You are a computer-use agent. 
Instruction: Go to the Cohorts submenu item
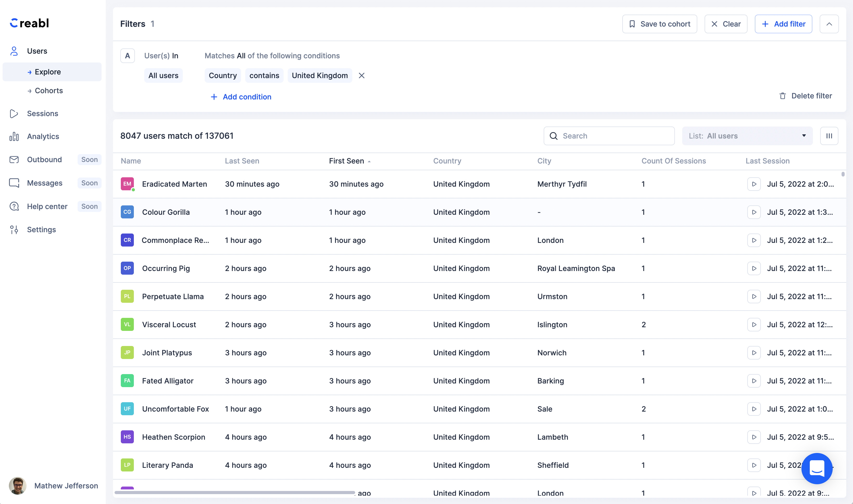click(x=49, y=91)
